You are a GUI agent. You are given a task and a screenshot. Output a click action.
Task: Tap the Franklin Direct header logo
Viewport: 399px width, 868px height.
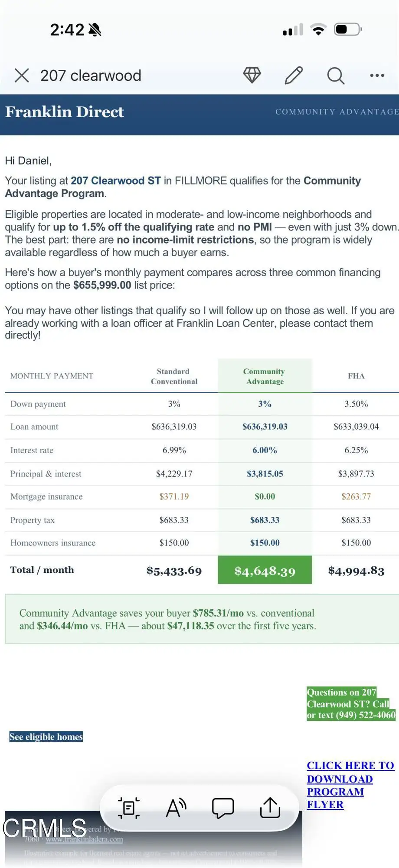65,112
